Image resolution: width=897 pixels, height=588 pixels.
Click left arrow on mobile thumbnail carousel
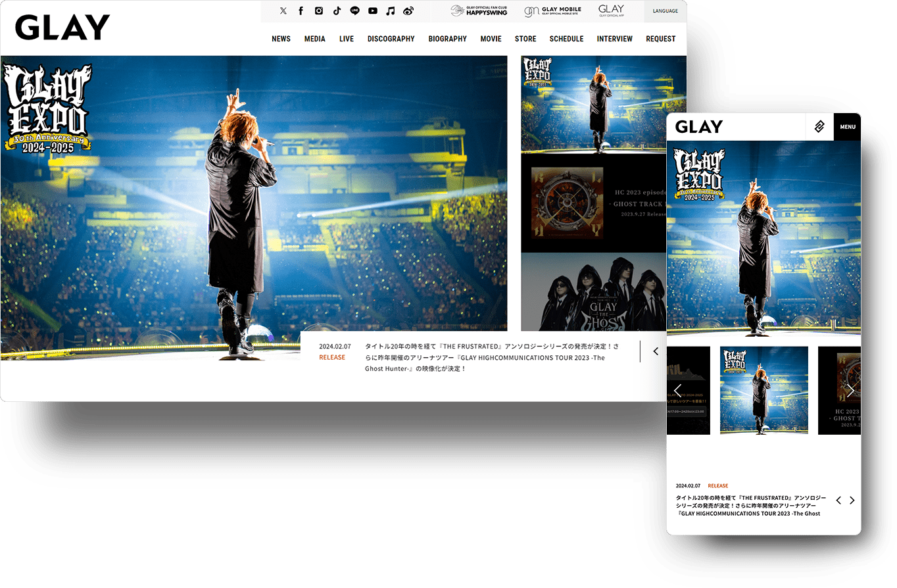pyautogui.click(x=677, y=391)
